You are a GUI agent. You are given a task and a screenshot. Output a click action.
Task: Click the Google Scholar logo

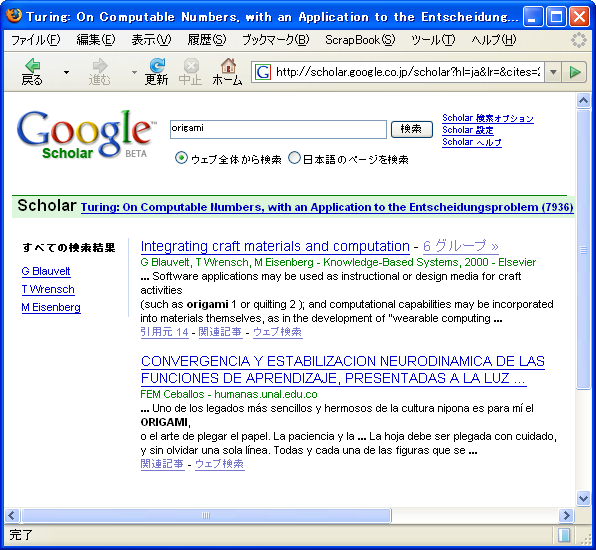86,134
